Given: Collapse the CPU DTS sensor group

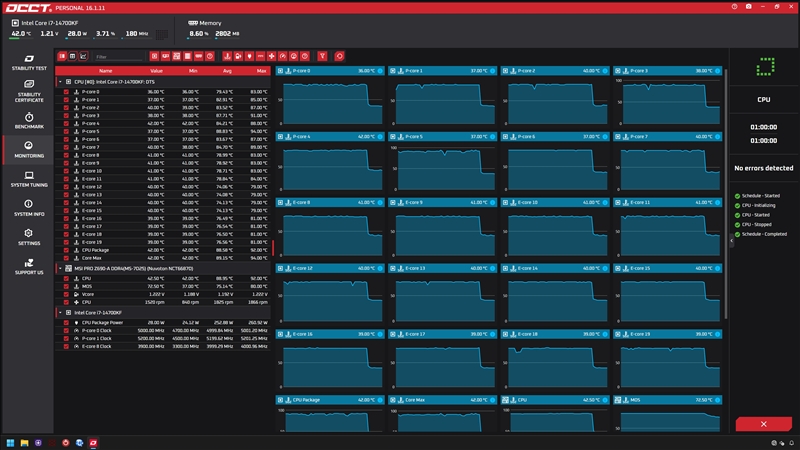Looking at the screenshot, I should tap(60, 82).
